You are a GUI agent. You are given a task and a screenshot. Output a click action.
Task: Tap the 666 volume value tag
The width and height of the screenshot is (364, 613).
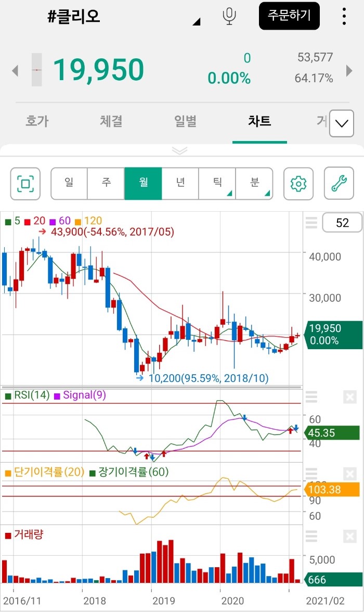[333, 579]
